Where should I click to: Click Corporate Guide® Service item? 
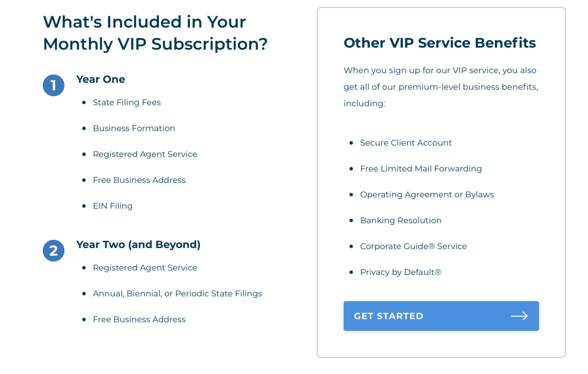413,246
